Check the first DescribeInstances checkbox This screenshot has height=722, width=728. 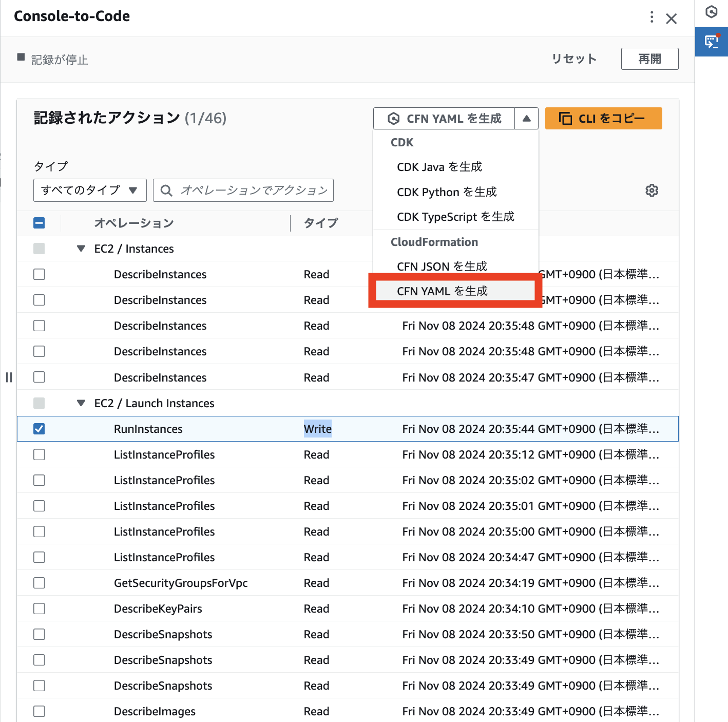(x=39, y=274)
